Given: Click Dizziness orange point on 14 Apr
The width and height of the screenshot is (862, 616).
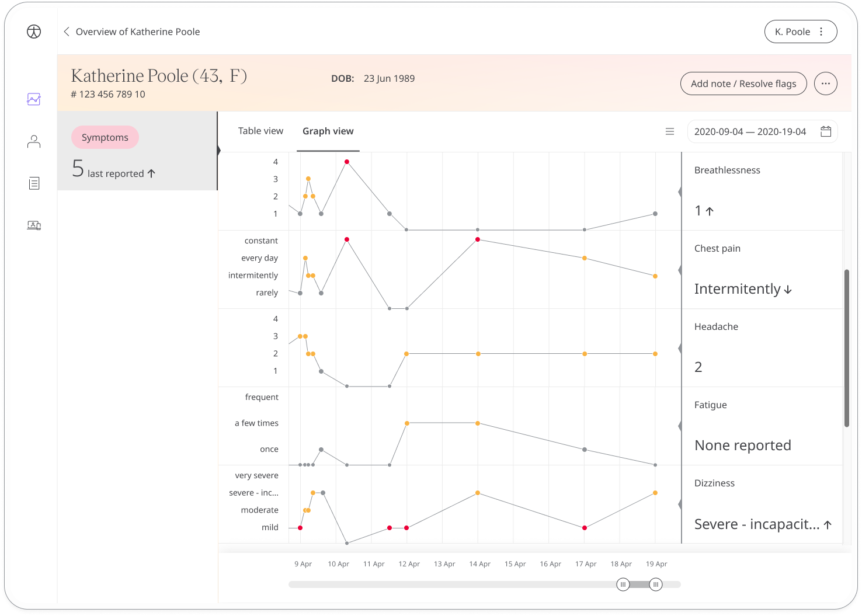Looking at the screenshot, I should (x=478, y=493).
